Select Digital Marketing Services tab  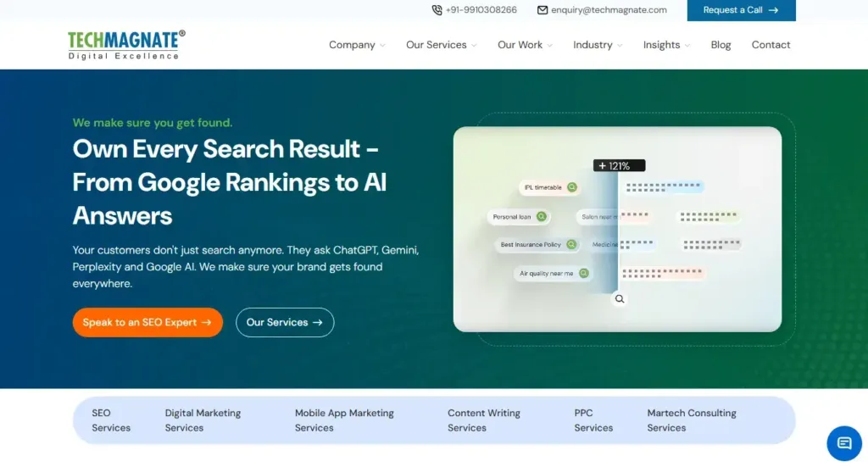tap(203, 420)
